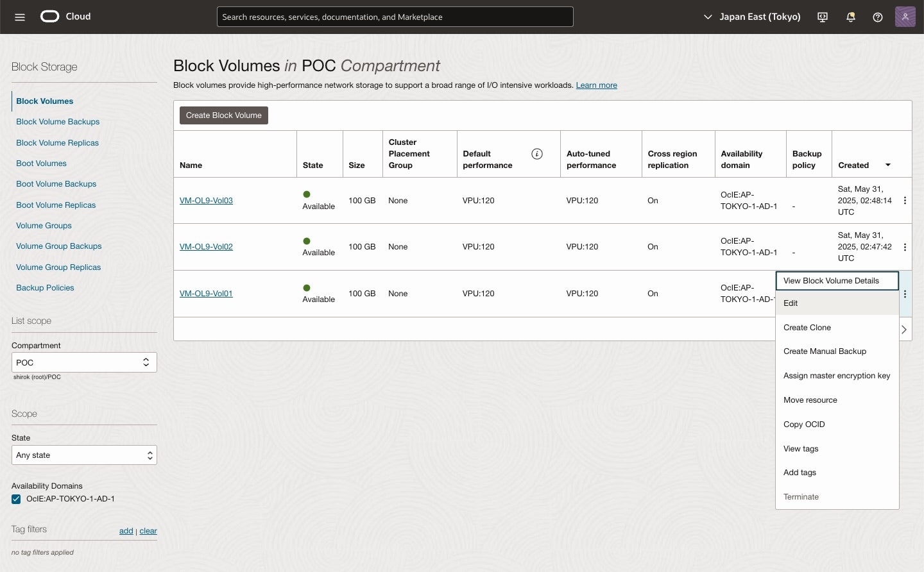The image size is (924, 572).
Task: Navigate to Volume Group Backups
Action: 58,246
